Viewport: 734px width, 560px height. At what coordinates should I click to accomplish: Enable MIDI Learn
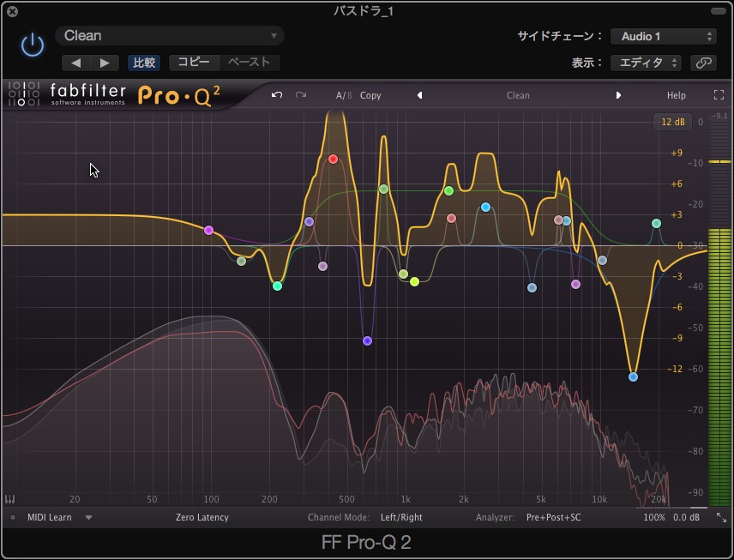point(49,517)
